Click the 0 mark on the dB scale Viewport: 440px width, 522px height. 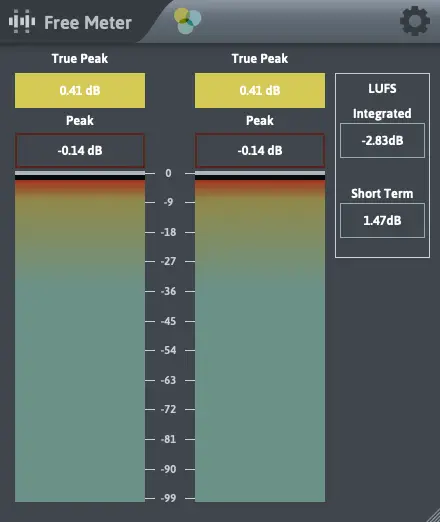pyautogui.click(x=168, y=173)
